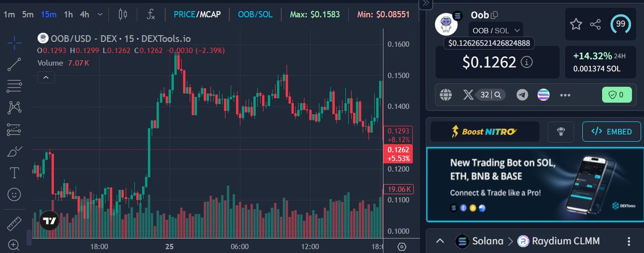
Task: Select the 1h timeframe
Action: click(x=68, y=15)
